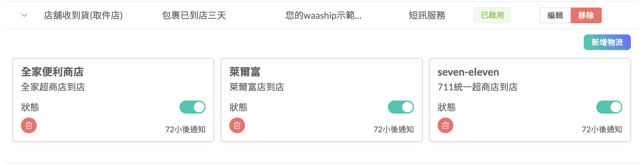Viewport: 644px width, 165px height.
Task: Click the 短訊服務 channel label
Action: (x=427, y=15)
